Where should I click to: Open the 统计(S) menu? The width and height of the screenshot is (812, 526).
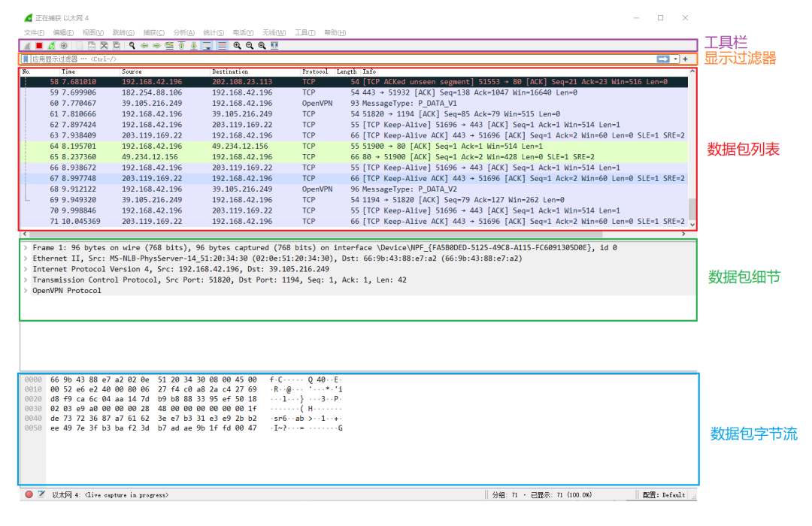click(214, 32)
